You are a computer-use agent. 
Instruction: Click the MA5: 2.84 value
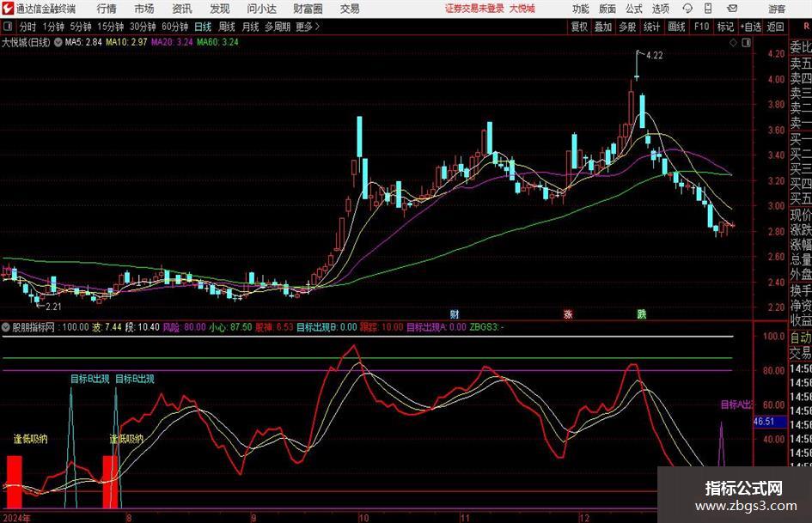click(83, 42)
